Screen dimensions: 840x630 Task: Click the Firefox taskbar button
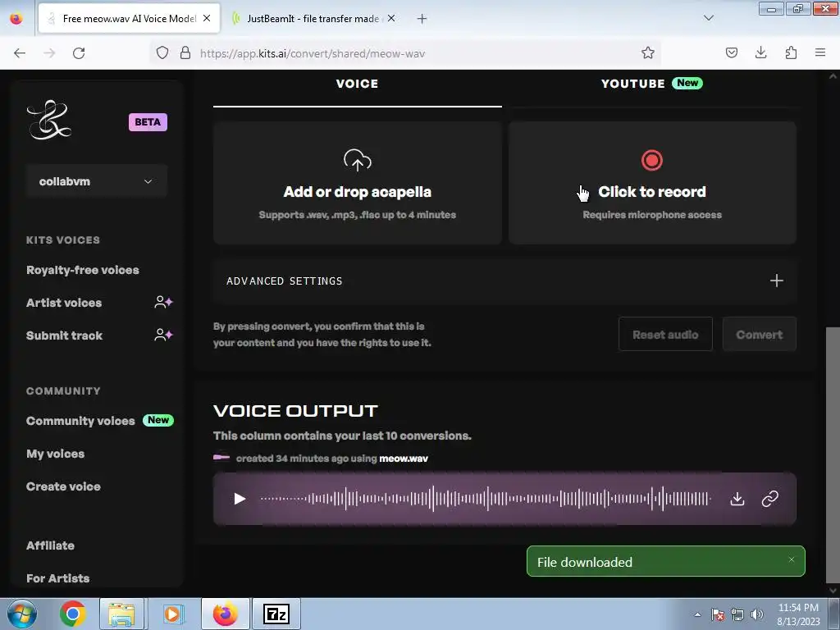pyautogui.click(x=226, y=614)
